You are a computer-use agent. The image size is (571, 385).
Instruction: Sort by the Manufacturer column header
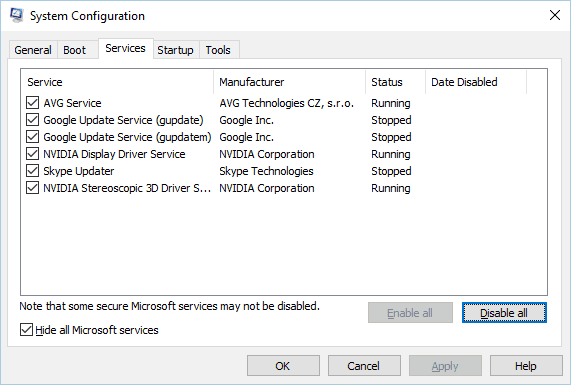tap(290, 82)
